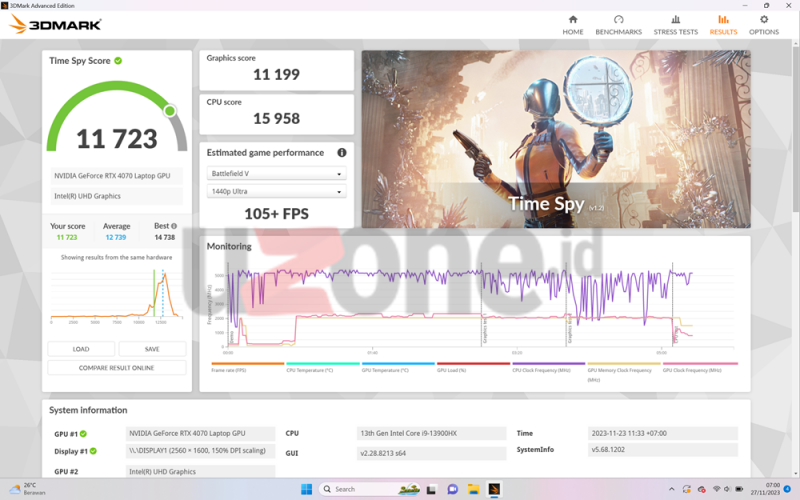The image size is (800, 500).
Task: Click the Display #1 green checkmark
Action: tap(93, 451)
